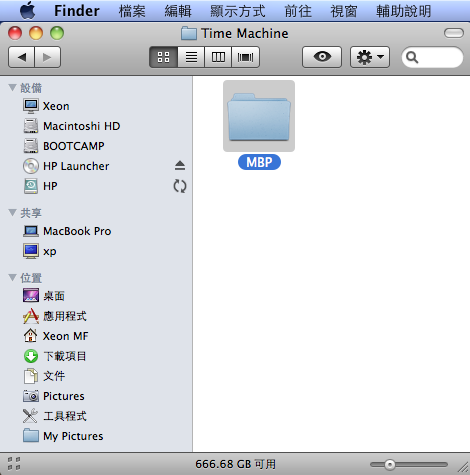
Task: Select HP Time Machine drive in sidebar
Action: (x=96, y=186)
